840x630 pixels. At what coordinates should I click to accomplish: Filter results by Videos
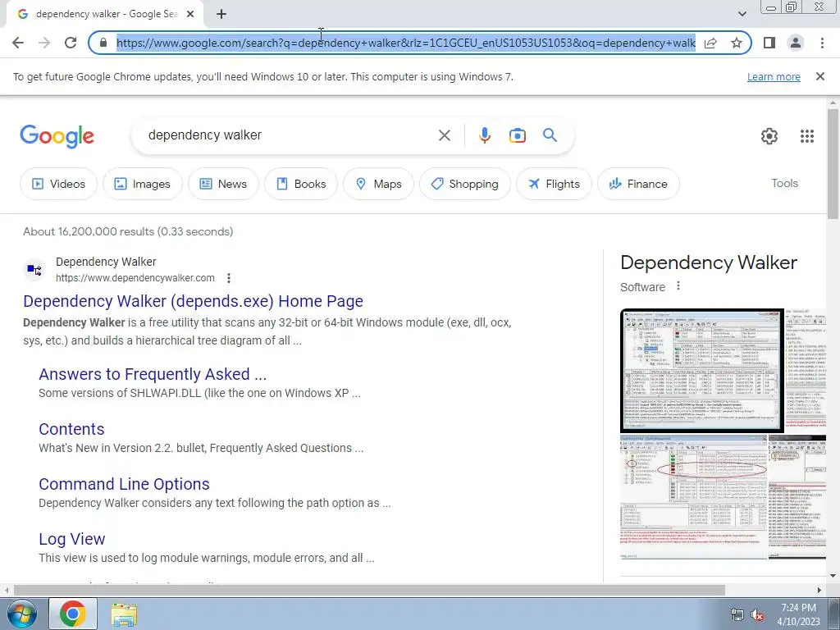(58, 184)
